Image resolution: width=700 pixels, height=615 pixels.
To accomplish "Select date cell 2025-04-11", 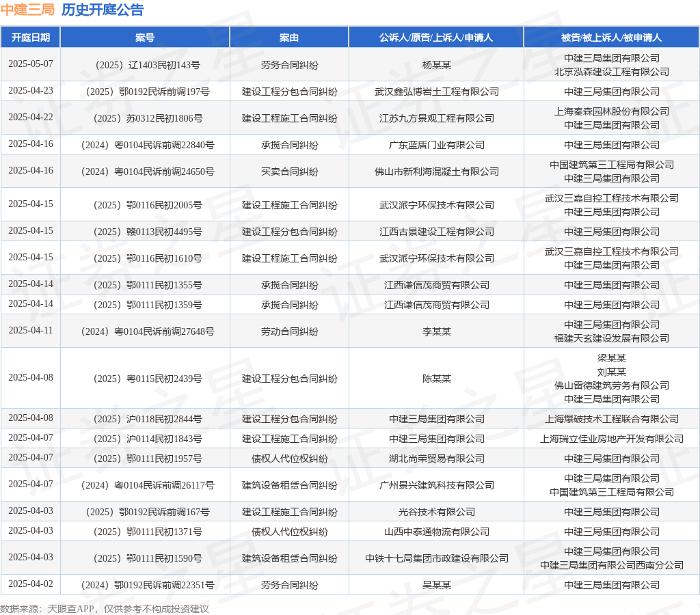I will [30, 330].
